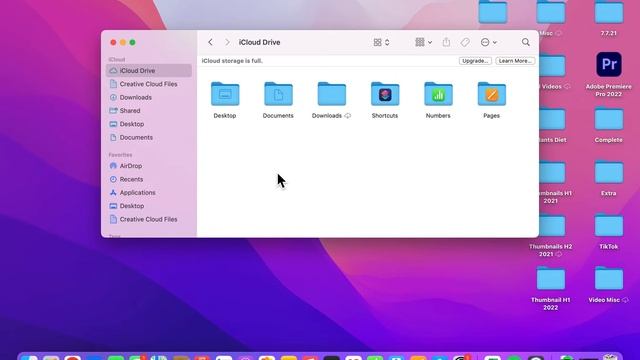Image resolution: width=640 pixels, height=360 pixels.
Task: Open Recents in the sidebar
Action: (149, 179)
